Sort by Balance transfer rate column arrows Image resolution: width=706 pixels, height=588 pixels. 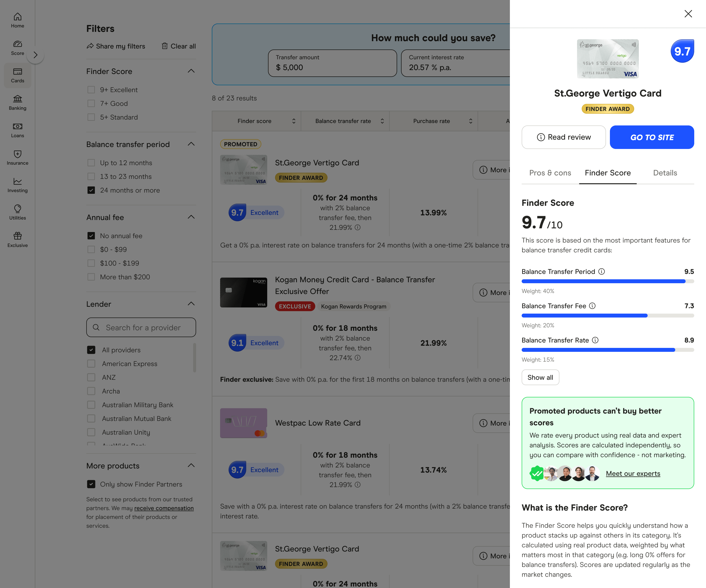click(382, 121)
